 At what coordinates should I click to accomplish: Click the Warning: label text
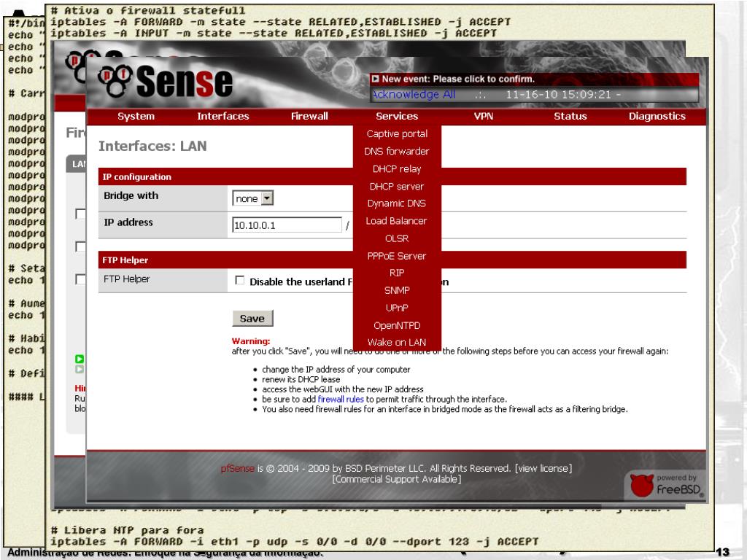251,341
